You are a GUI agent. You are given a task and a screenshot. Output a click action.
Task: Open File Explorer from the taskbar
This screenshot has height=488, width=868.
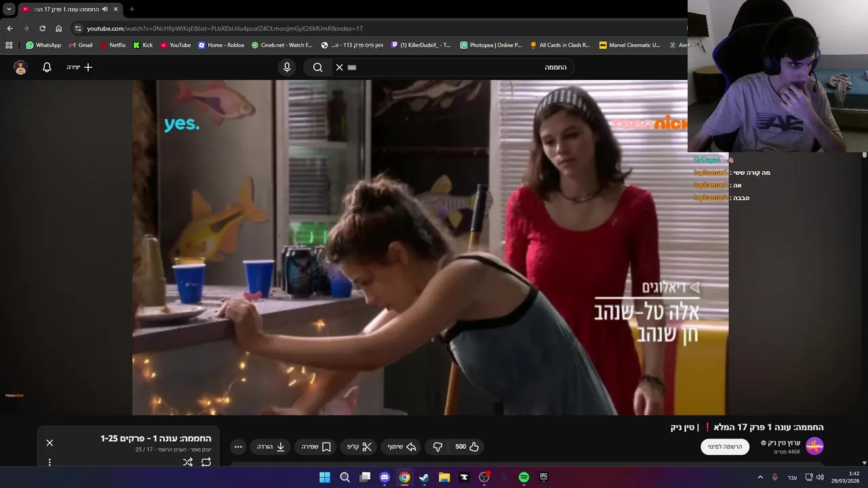(x=444, y=477)
